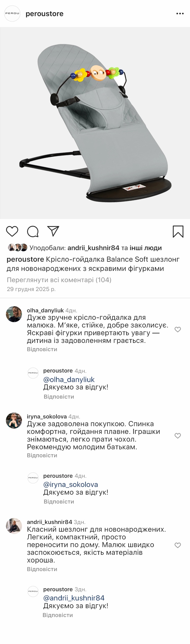
Task: Expand all 104 comments
Action: [59, 280]
